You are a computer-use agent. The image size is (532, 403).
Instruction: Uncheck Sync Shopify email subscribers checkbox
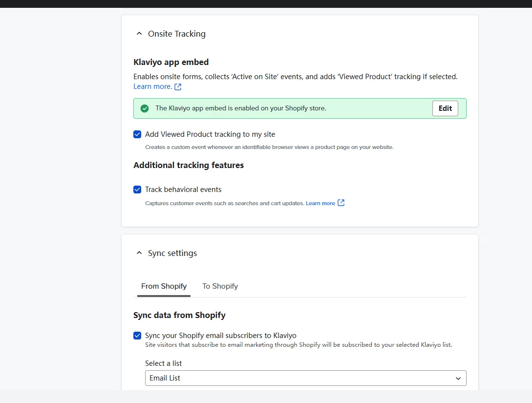(137, 336)
